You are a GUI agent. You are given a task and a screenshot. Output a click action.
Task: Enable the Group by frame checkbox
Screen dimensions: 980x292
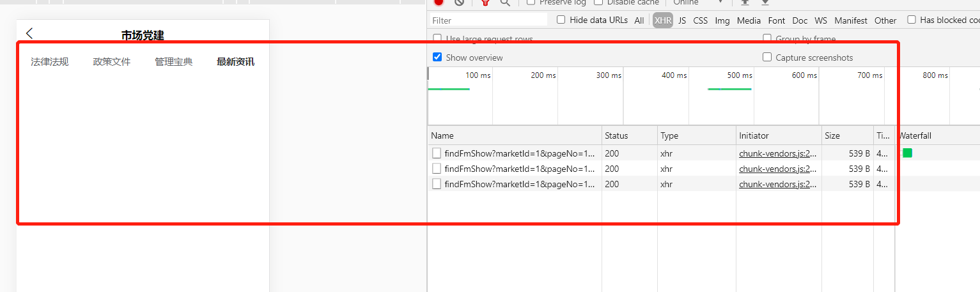[x=767, y=38]
